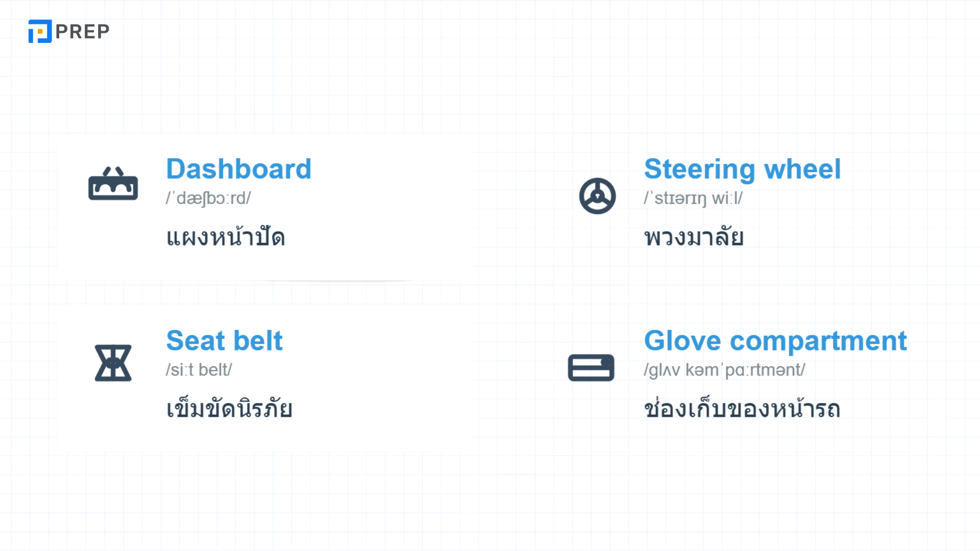
Task: Select the Glove compartment heading
Action: [775, 341]
